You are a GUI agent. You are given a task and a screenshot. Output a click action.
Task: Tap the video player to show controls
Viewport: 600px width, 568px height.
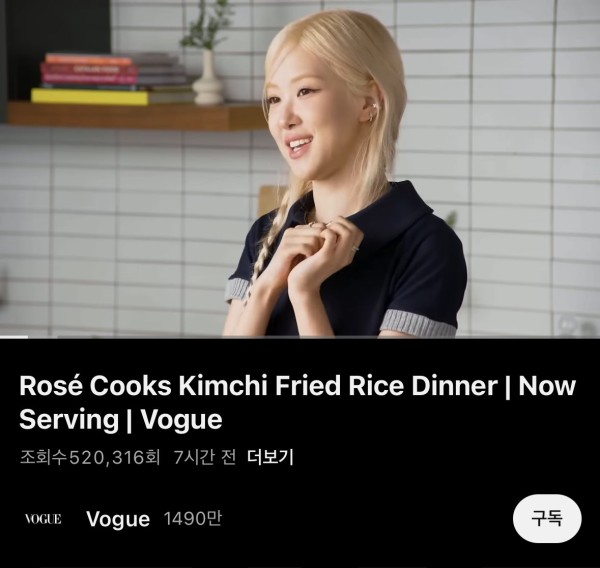(x=300, y=168)
